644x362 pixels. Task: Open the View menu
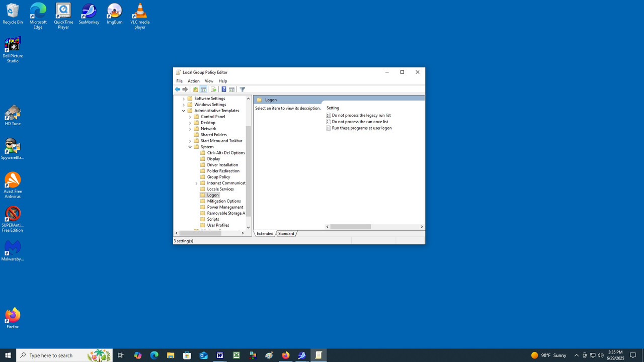209,81
